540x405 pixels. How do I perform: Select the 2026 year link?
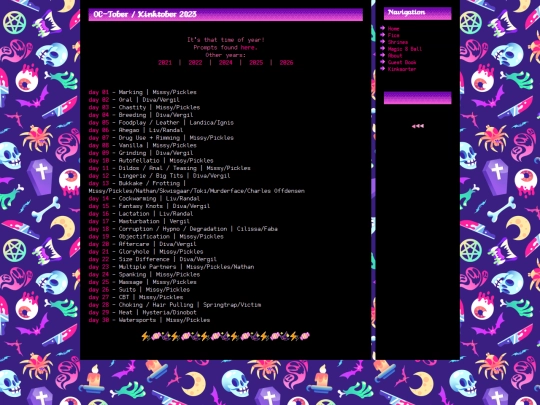[286, 62]
